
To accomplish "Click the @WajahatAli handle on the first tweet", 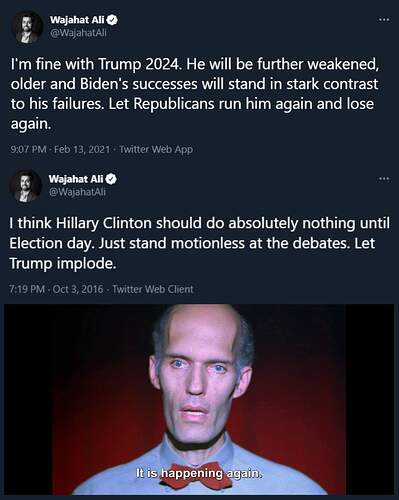I will pos(78,33).
